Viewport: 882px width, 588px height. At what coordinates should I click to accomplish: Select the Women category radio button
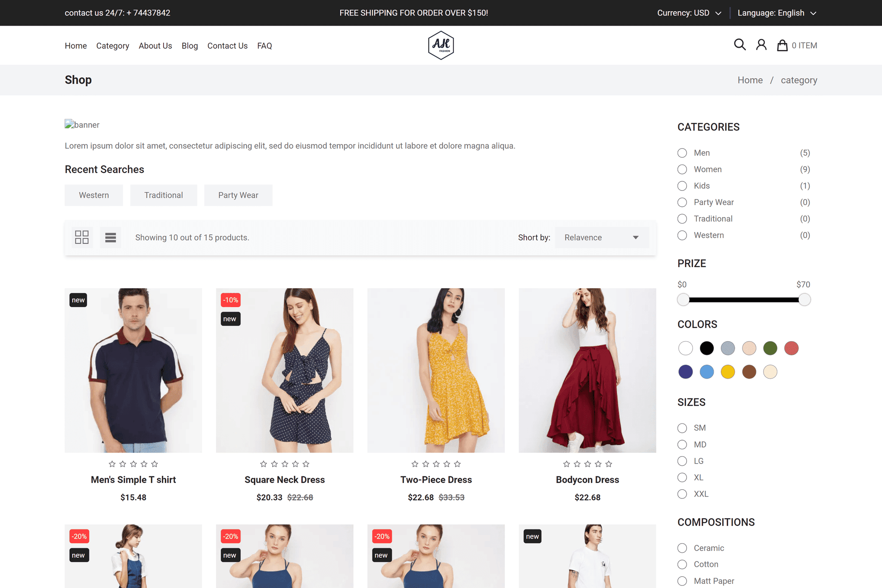[x=682, y=169]
